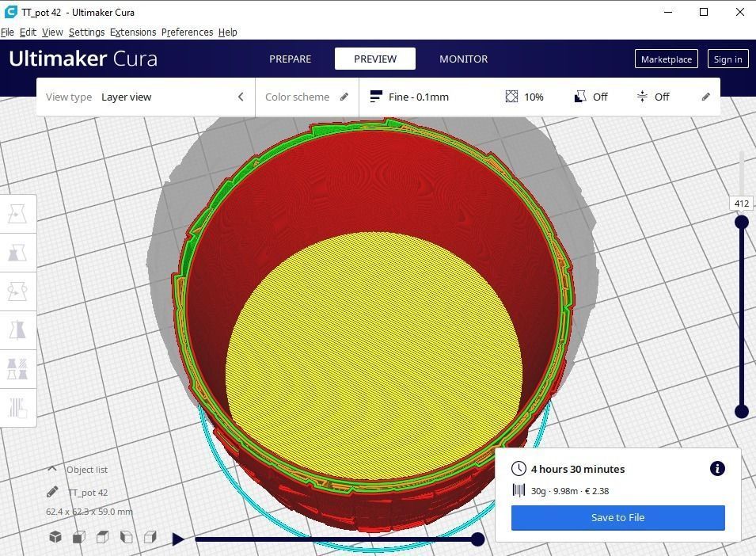
Task: Click the upper layer slider handle
Action: pos(742,222)
